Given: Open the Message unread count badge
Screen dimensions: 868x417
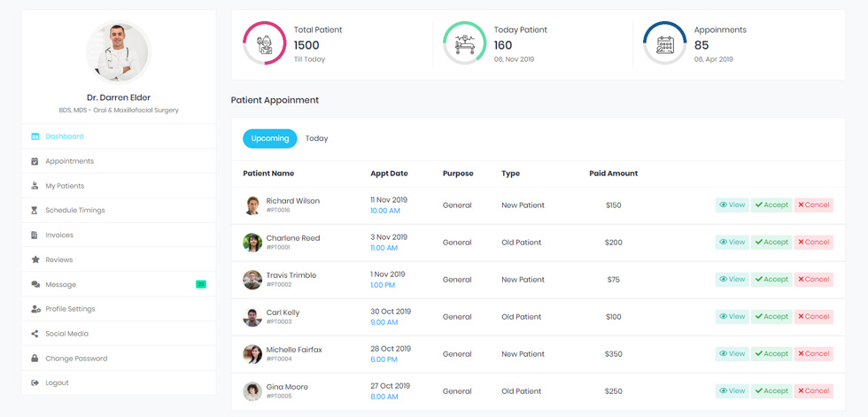Looking at the screenshot, I should coord(201,284).
